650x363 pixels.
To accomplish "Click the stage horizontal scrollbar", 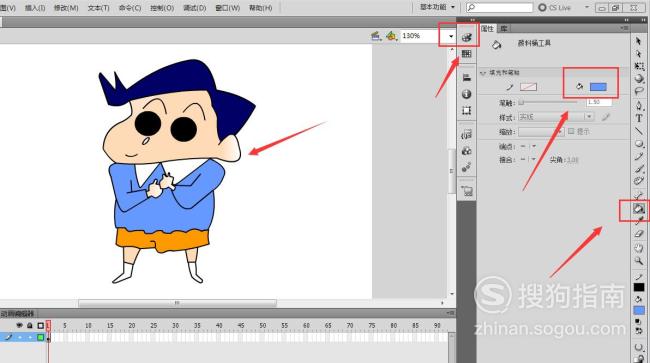I will pos(177,303).
